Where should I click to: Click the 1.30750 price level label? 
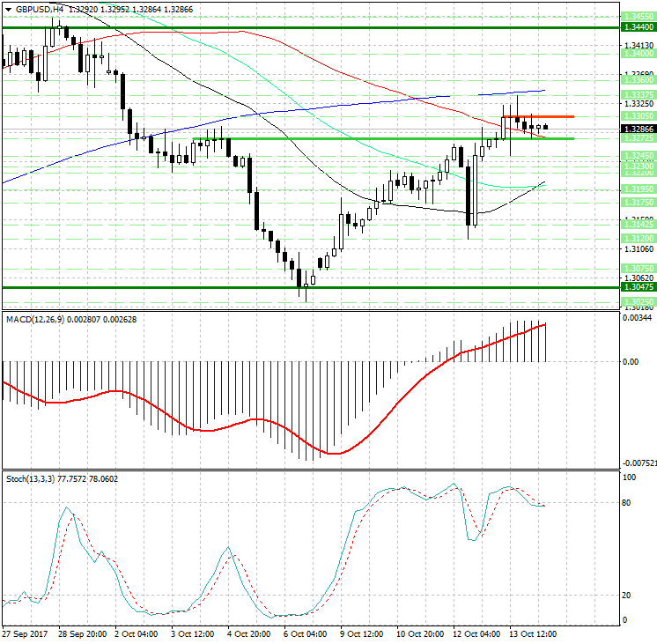[x=639, y=269]
